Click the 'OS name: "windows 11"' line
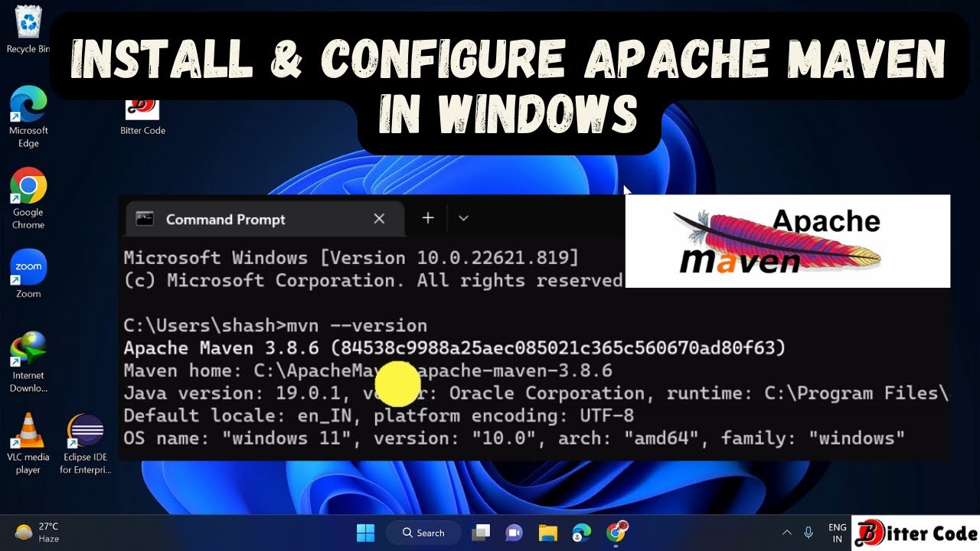 point(514,439)
